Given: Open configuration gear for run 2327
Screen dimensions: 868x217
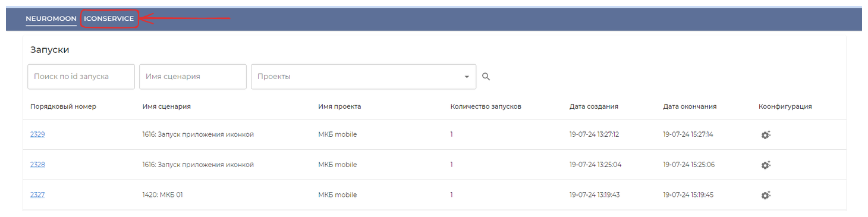Looking at the screenshot, I should [766, 194].
